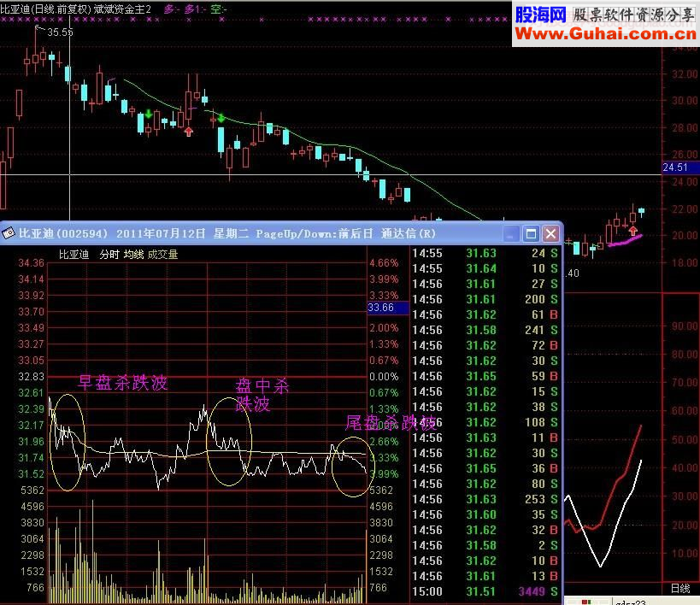Screen dimensions: 700x605
Task: Select the 分时 legend label
Action: click(109, 255)
